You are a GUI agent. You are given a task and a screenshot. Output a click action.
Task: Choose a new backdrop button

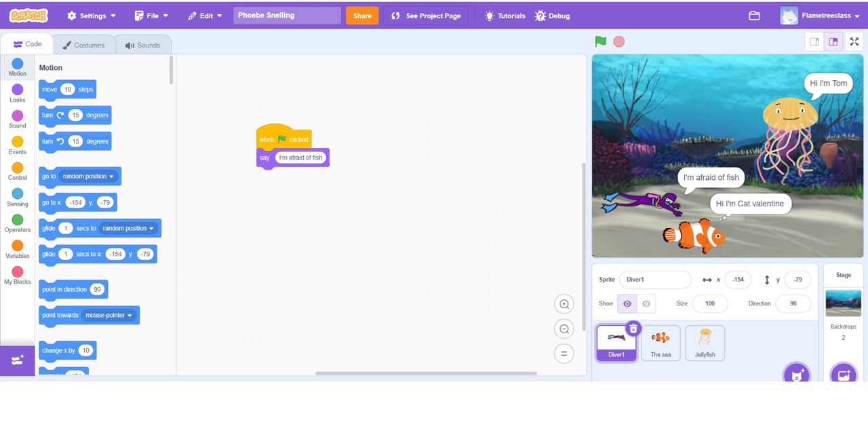pos(844,373)
